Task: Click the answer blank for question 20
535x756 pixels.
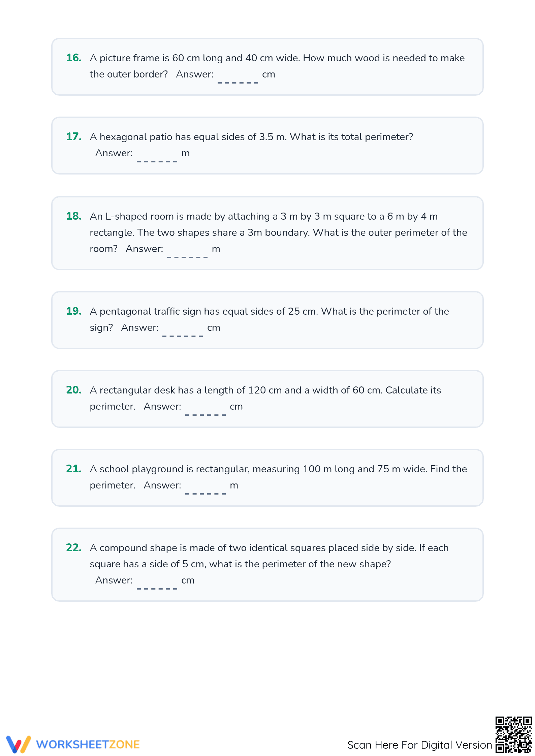Action: coord(206,410)
